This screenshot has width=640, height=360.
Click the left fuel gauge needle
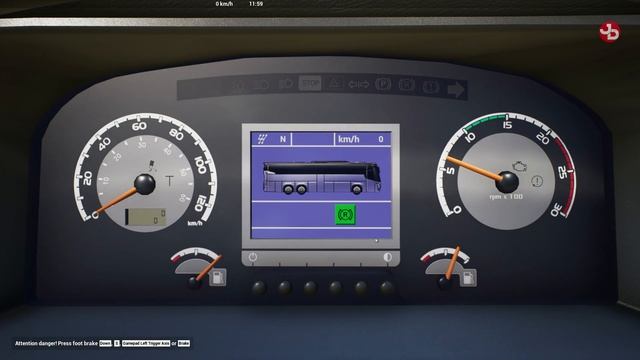(x=208, y=269)
